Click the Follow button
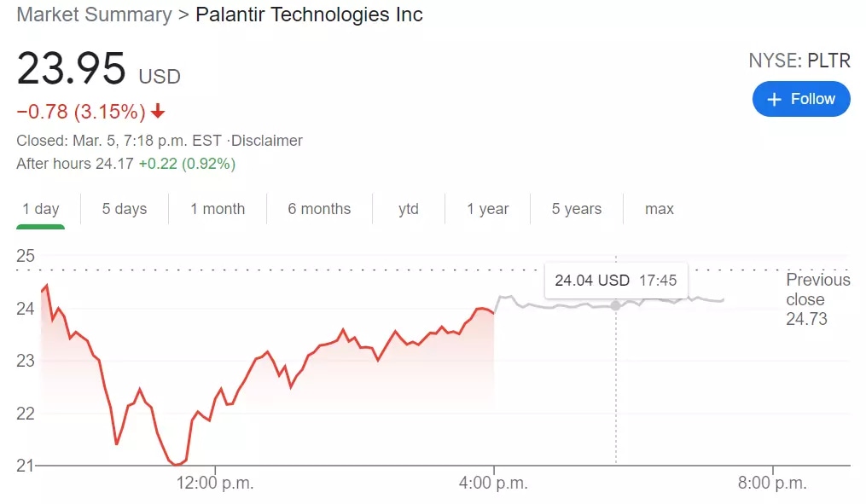This screenshot has width=866, height=504. coord(801,99)
